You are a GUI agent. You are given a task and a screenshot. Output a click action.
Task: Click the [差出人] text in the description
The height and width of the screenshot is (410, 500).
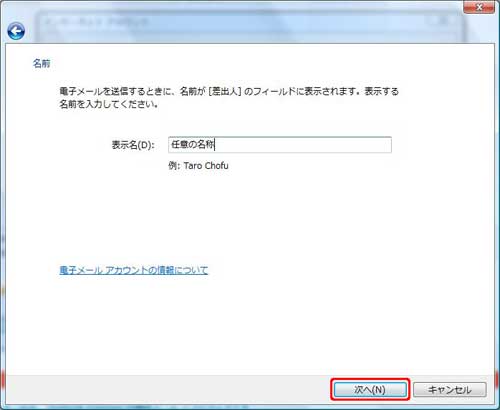point(224,91)
